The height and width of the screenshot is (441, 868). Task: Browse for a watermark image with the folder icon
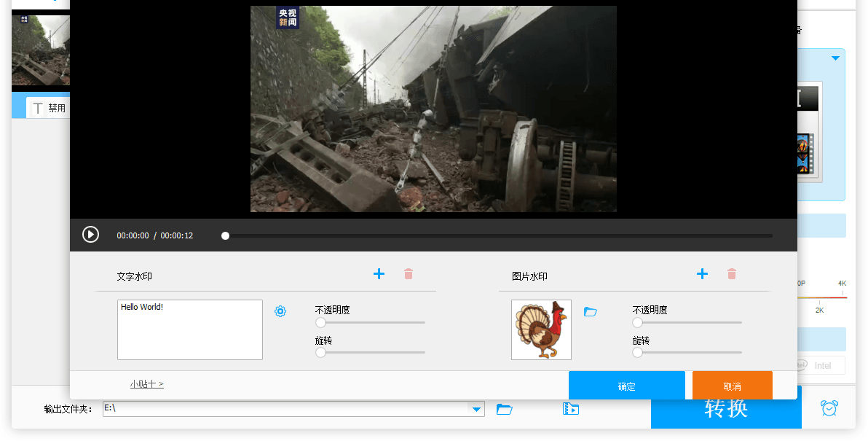pos(591,312)
